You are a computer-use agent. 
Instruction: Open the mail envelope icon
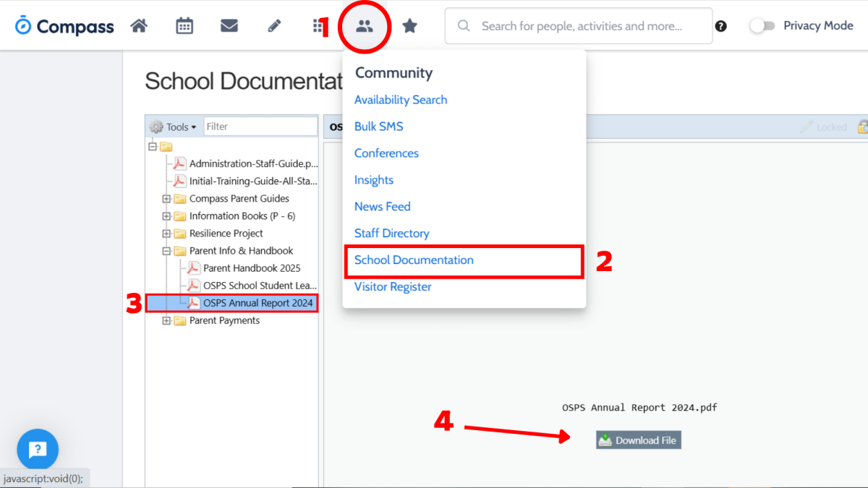(x=229, y=26)
